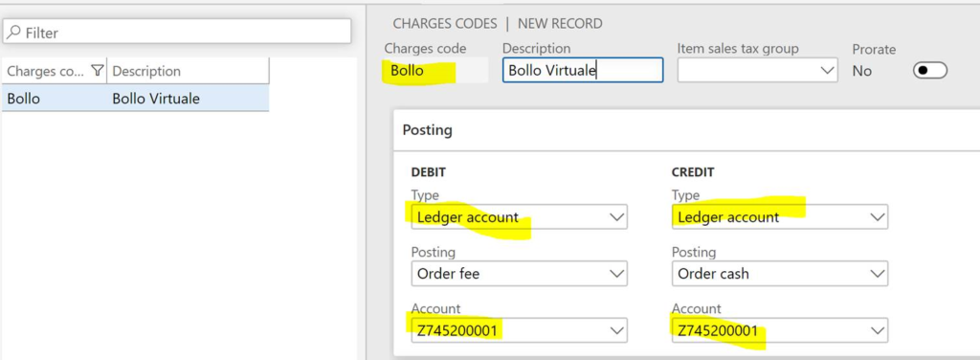Toggle the Prorate switch
Image resolution: width=980 pixels, height=360 pixels.
click(x=930, y=71)
